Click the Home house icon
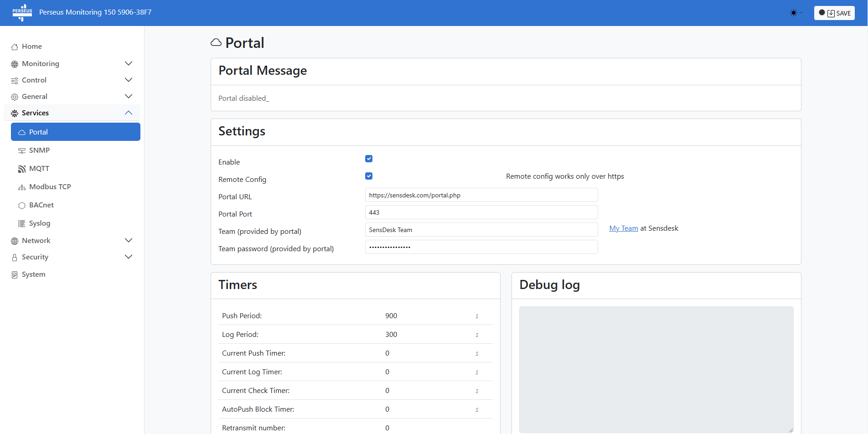 [15, 46]
